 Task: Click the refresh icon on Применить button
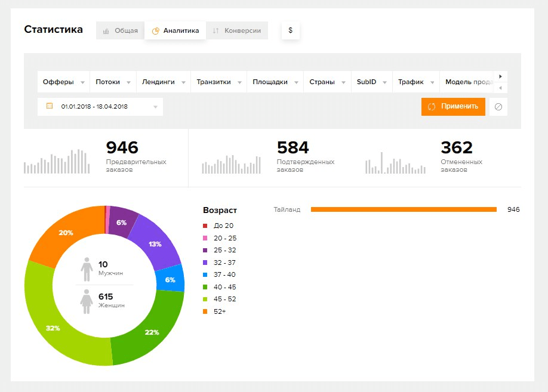tap(432, 107)
